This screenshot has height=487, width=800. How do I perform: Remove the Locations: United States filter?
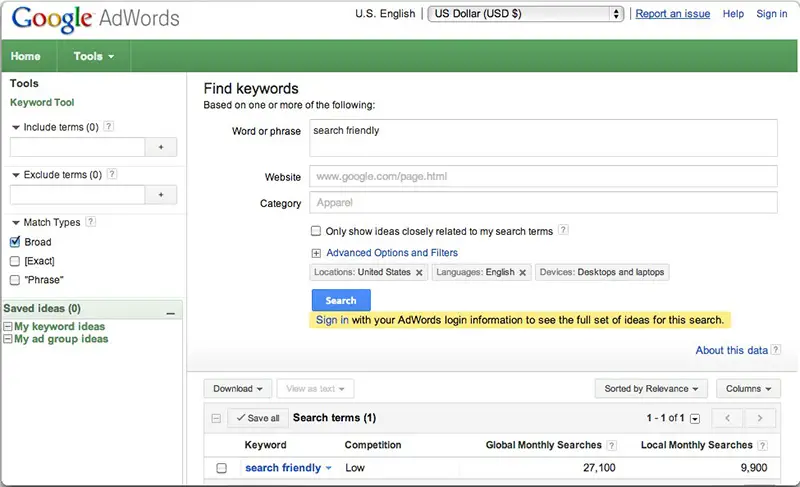click(x=419, y=273)
